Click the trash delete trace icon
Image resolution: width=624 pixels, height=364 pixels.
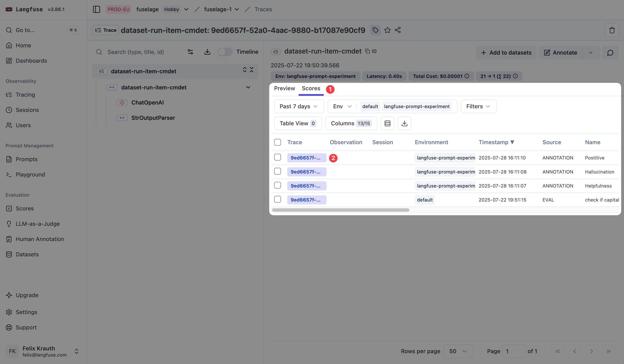(x=612, y=30)
